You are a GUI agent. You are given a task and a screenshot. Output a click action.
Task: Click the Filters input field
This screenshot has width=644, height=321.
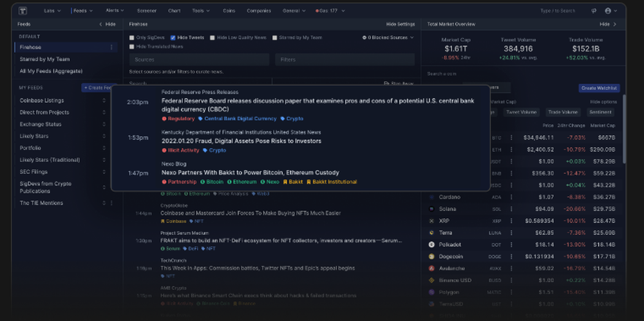pyautogui.click(x=345, y=59)
